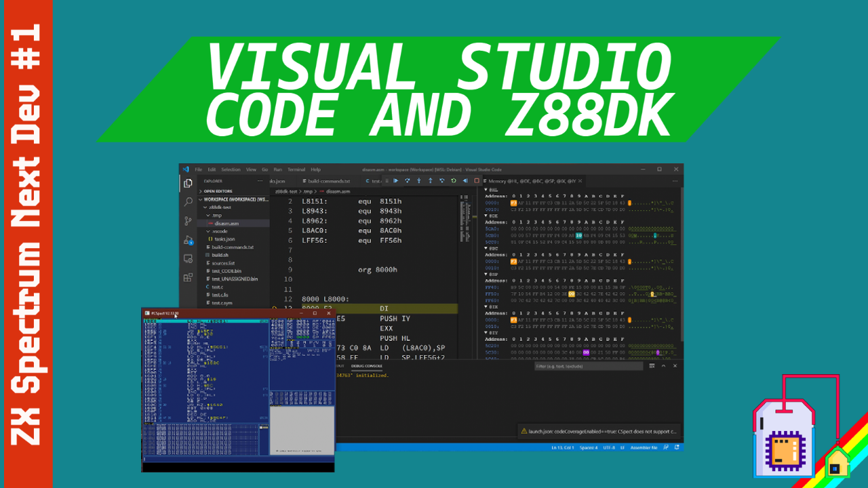Image resolution: width=868 pixels, height=488 pixels.
Task: Click Step Over in the debug toolbar
Action: 408,181
